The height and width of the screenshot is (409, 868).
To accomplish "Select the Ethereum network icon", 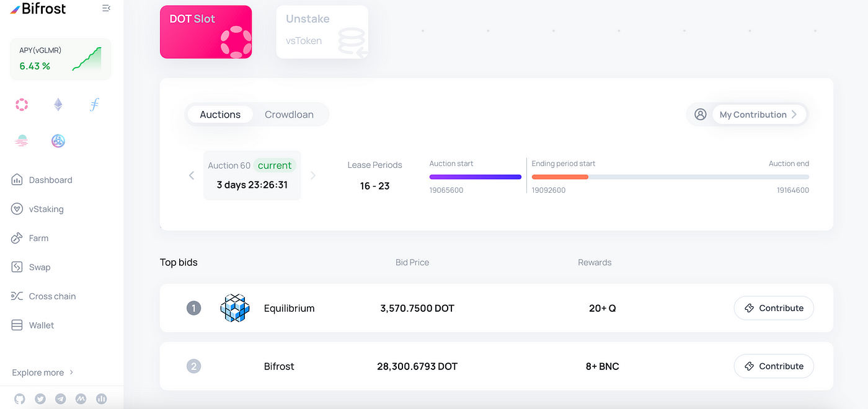I will tap(58, 105).
